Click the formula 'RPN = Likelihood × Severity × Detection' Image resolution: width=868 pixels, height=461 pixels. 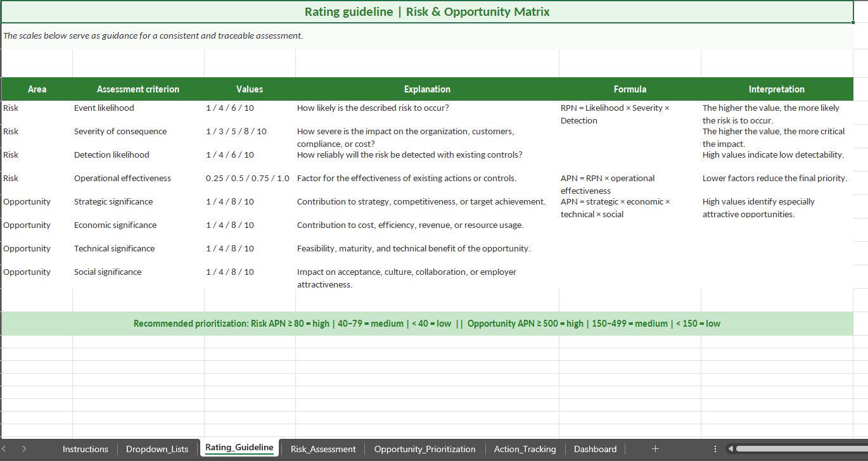coord(630,114)
